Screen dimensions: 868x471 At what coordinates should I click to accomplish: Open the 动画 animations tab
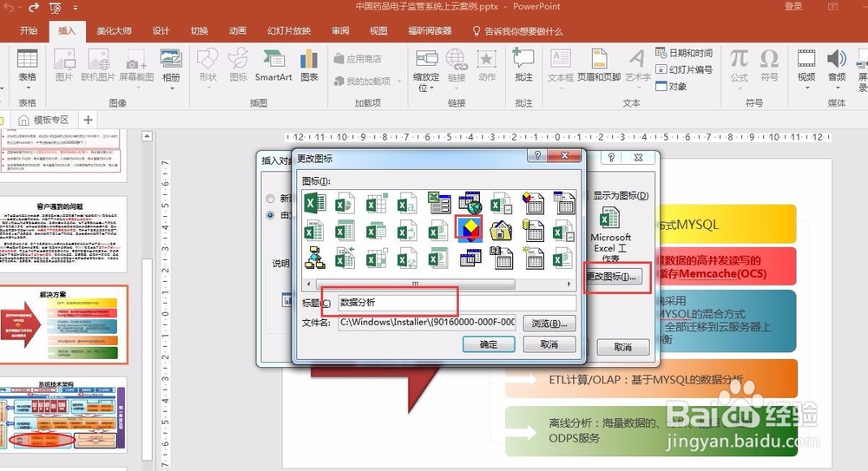(238, 31)
